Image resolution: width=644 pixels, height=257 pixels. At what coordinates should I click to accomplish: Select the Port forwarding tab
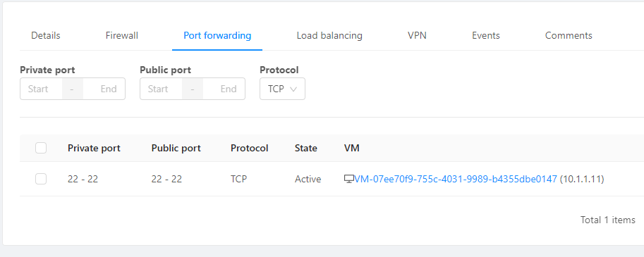point(217,36)
